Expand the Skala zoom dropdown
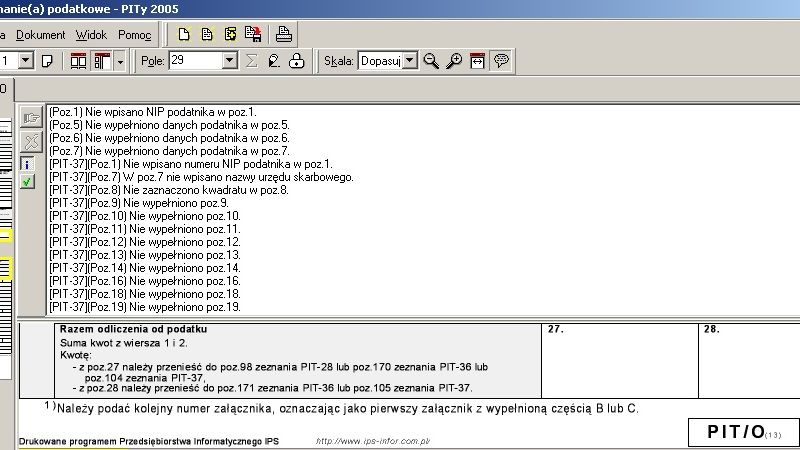Viewport: 800px width, 450px height. coord(409,61)
